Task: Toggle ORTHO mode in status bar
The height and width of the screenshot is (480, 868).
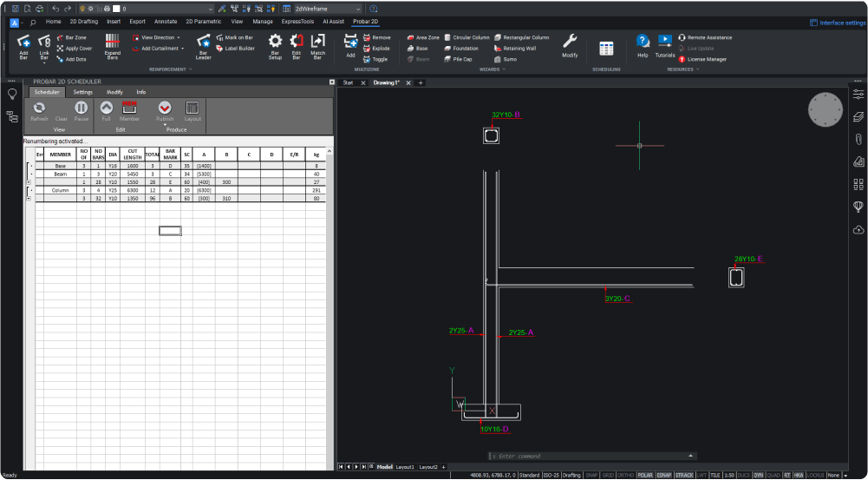Action: (625, 475)
